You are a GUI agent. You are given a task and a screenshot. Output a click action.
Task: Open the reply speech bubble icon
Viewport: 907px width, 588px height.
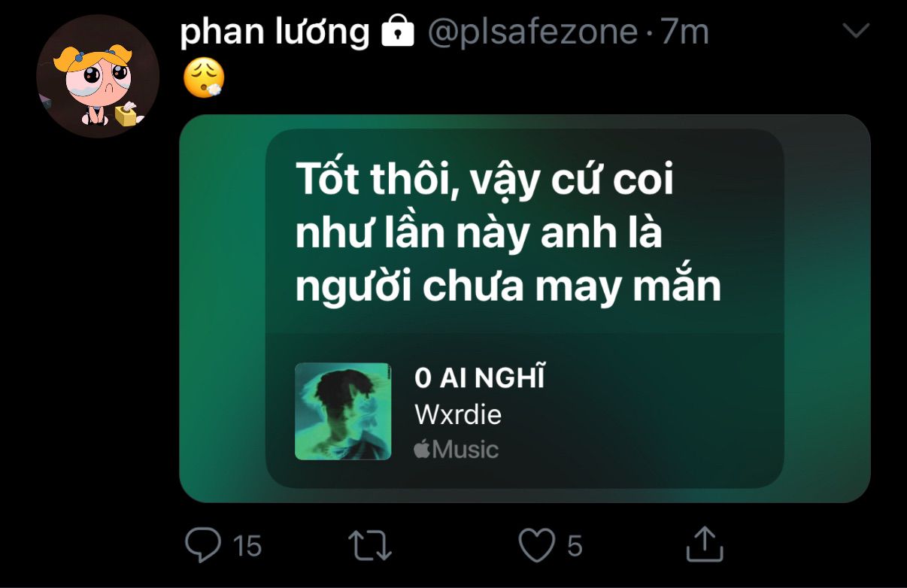[x=202, y=544]
